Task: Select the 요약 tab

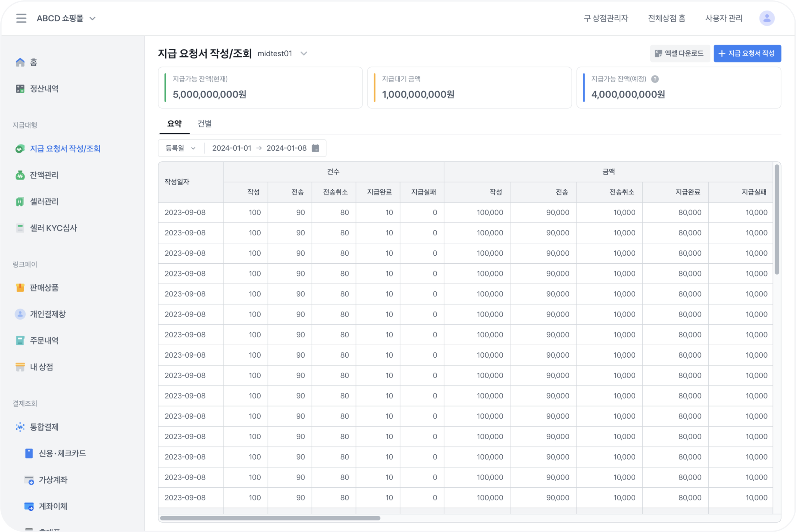Action: 174,123
